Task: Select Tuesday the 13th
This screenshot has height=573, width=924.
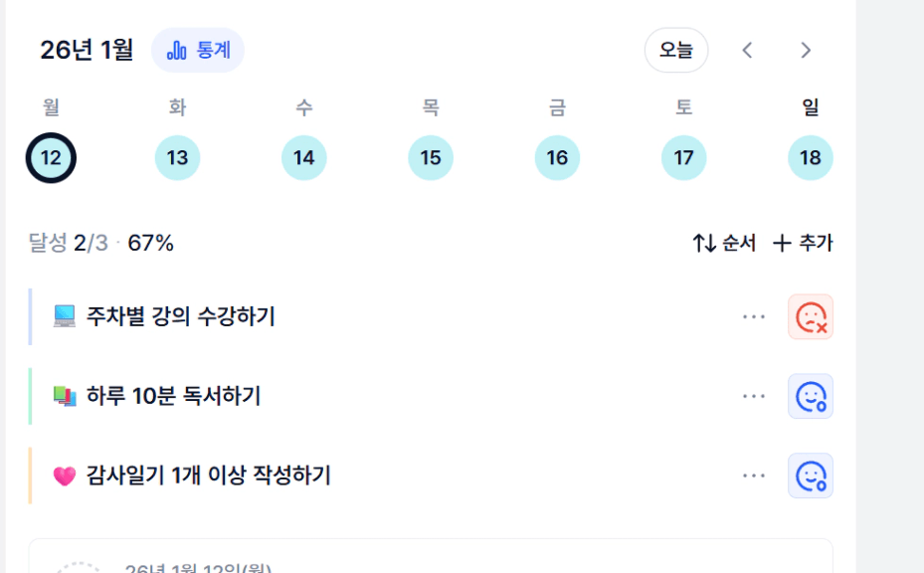Action: coord(178,157)
